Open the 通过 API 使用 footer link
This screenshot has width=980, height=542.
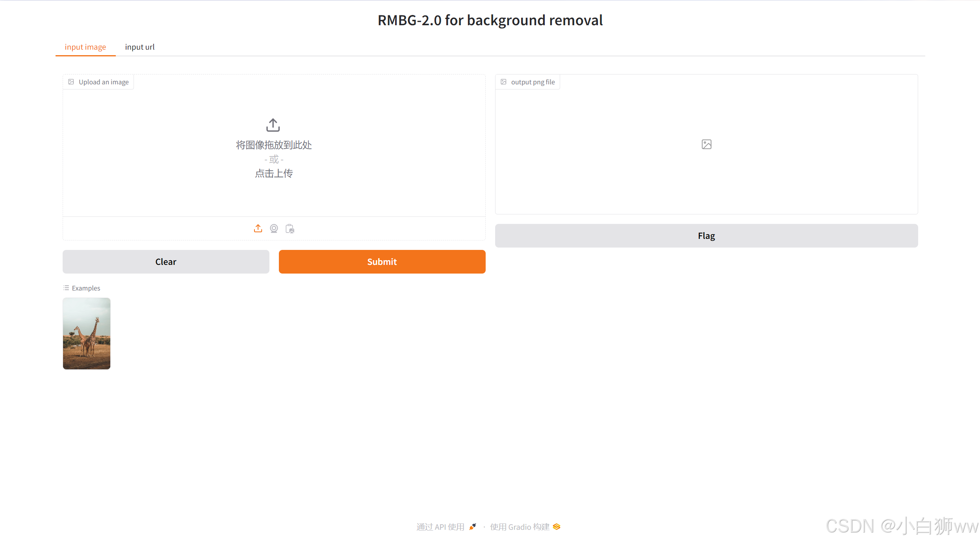click(440, 527)
